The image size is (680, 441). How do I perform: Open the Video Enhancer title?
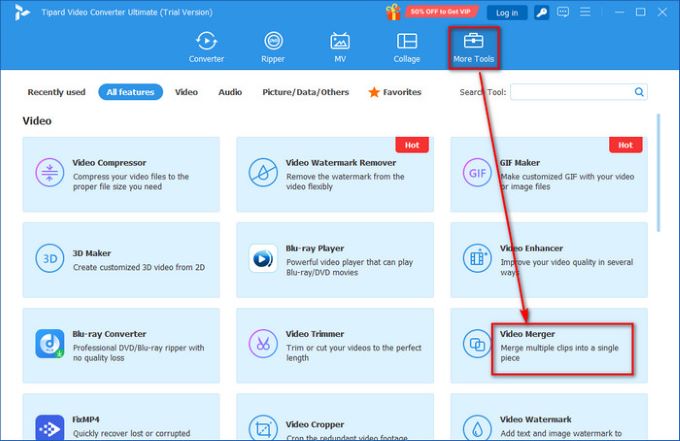(x=531, y=248)
